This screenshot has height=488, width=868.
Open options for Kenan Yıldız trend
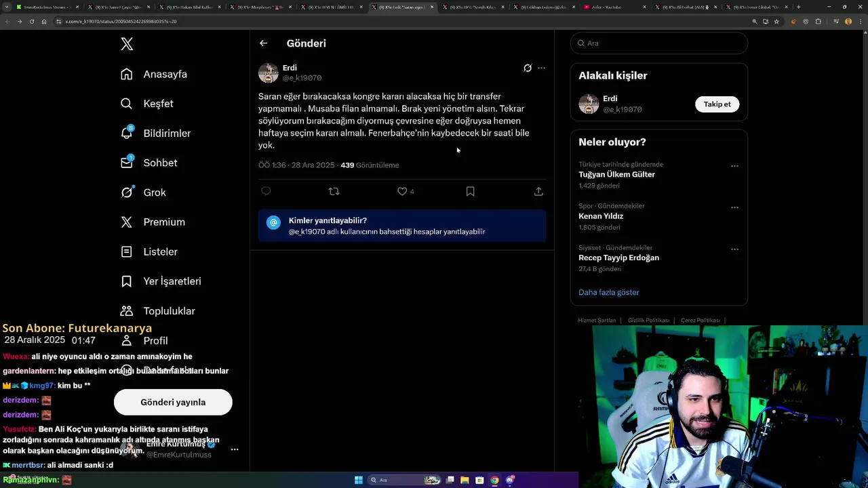pos(734,207)
